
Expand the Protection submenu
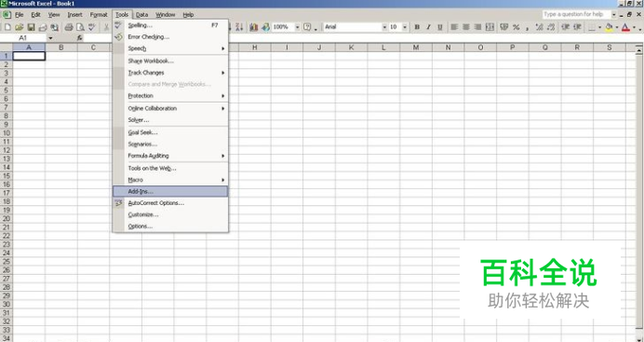[x=170, y=96]
